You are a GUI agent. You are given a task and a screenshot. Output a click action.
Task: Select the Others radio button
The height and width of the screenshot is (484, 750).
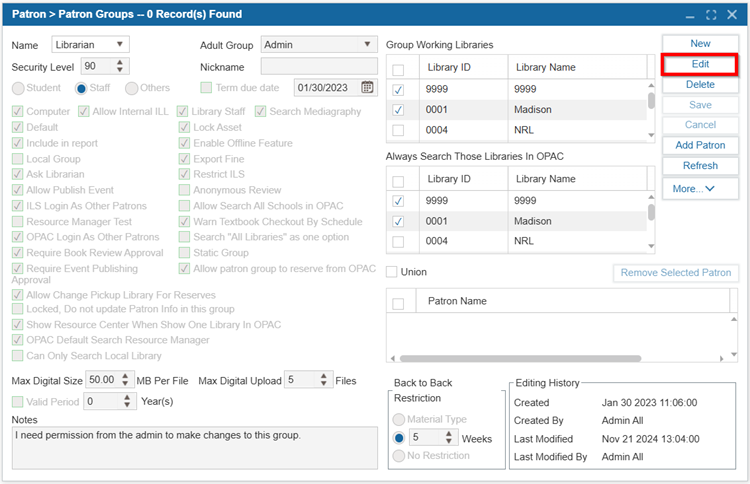point(131,88)
